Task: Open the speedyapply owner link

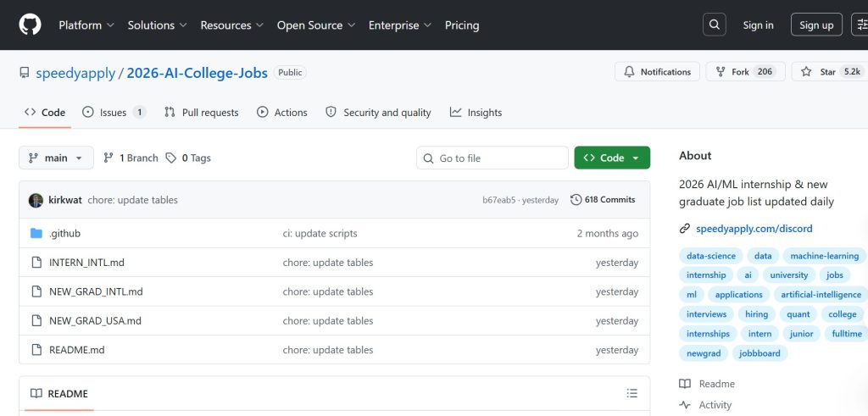Action: point(75,73)
